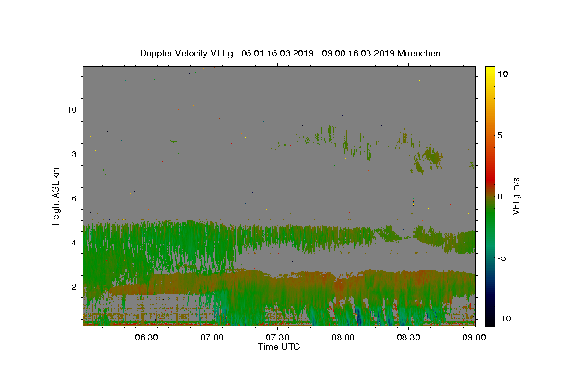Click the '07:30' time axis label
The image size is (588, 392).
pyautogui.click(x=277, y=337)
